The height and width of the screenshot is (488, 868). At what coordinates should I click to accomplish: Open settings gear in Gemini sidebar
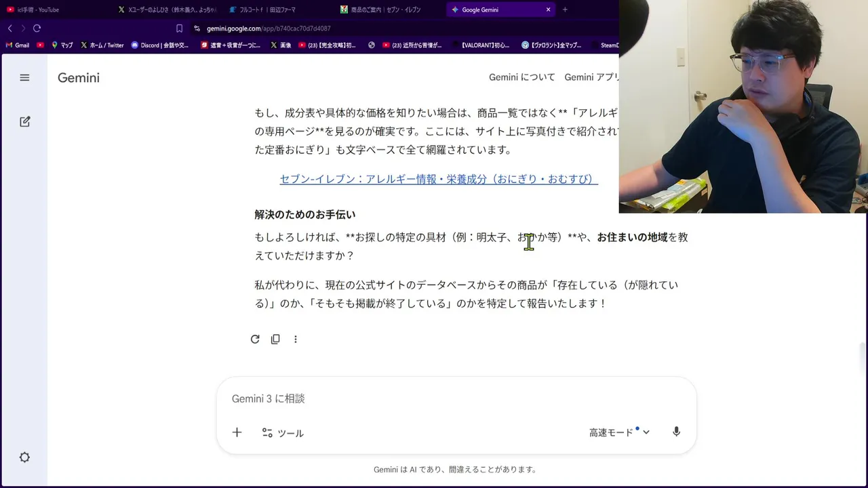pos(24,457)
